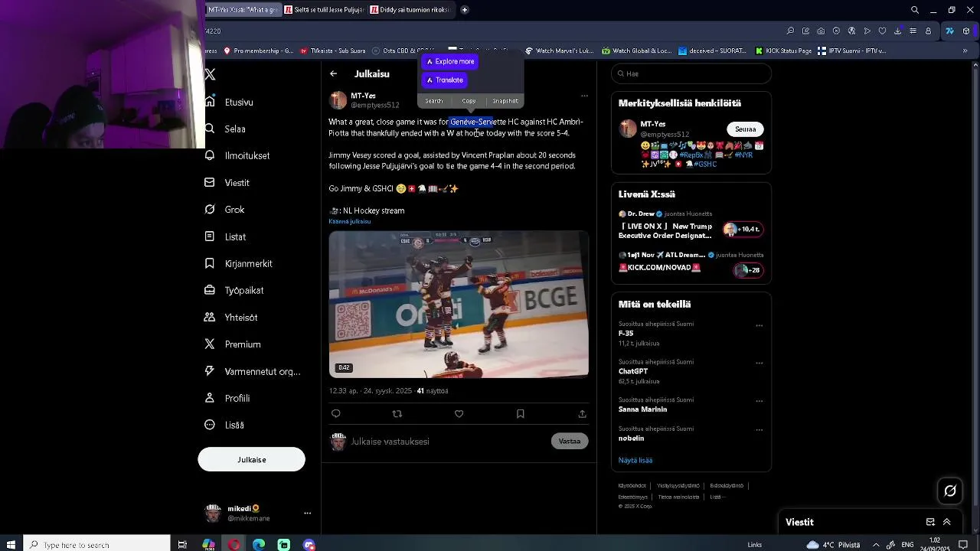980x551 pixels.
Task: Click the Julkaise vastauksesi reply field
Action: point(447,442)
